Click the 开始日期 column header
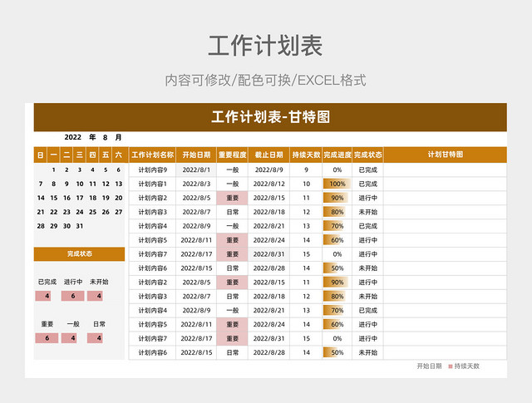 (196, 155)
